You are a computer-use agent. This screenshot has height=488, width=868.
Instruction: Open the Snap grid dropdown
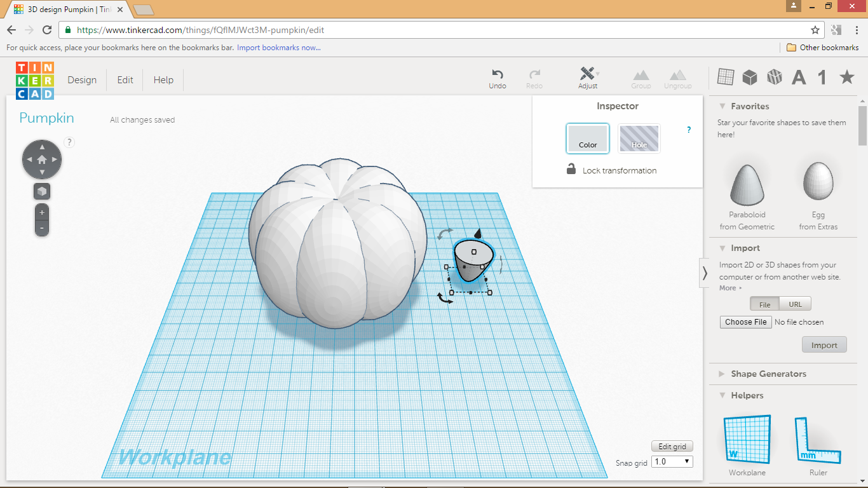[671, 461]
